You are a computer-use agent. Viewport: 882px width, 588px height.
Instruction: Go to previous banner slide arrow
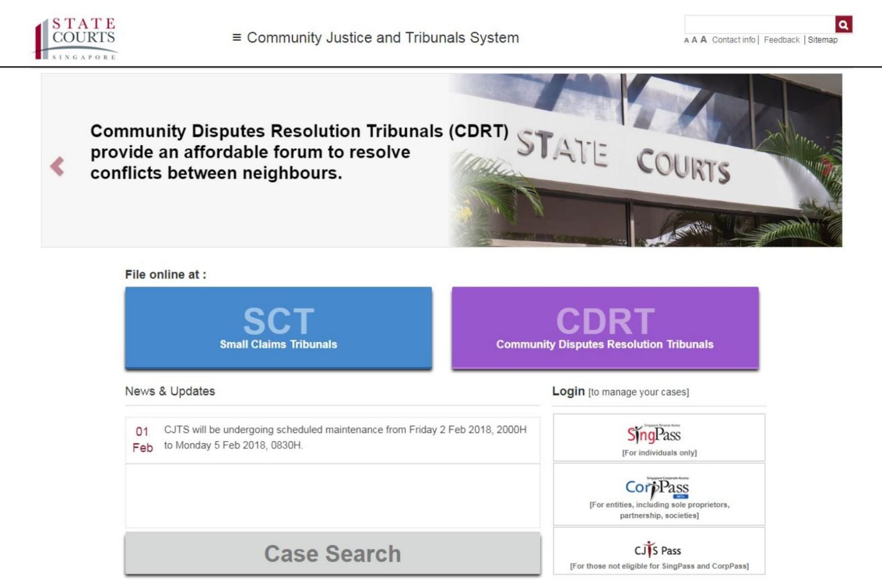point(57,167)
